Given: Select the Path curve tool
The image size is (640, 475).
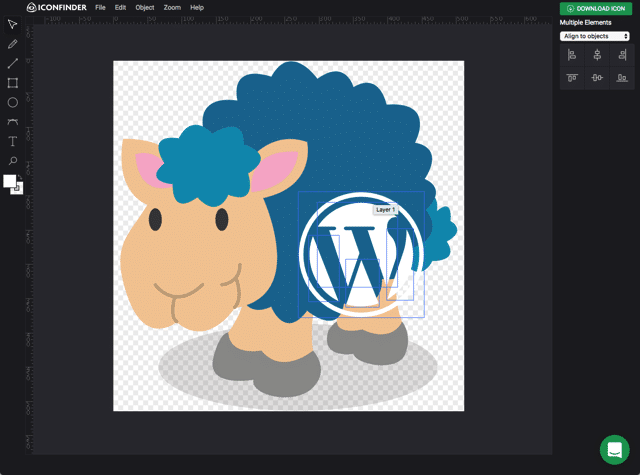Looking at the screenshot, I should 12,122.
